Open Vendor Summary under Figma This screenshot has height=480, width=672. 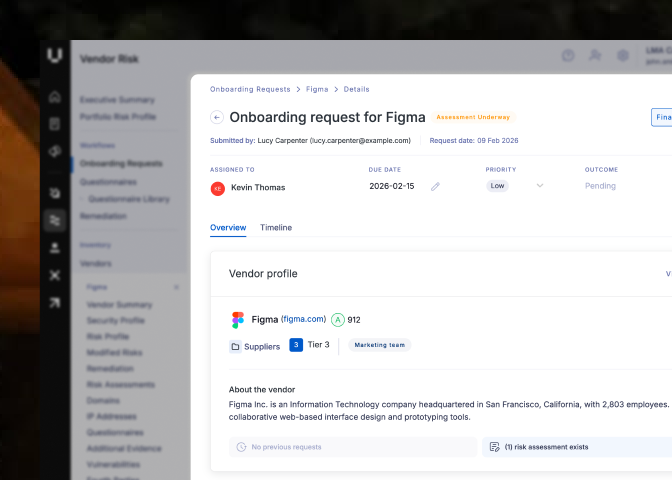click(x=120, y=305)
